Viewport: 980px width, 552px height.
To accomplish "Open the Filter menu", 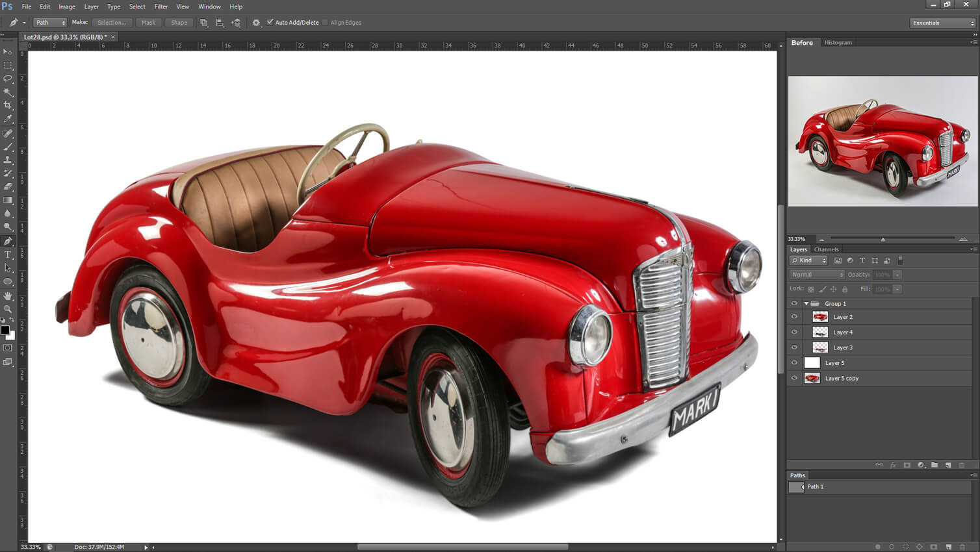I will (x=161, y=6).
